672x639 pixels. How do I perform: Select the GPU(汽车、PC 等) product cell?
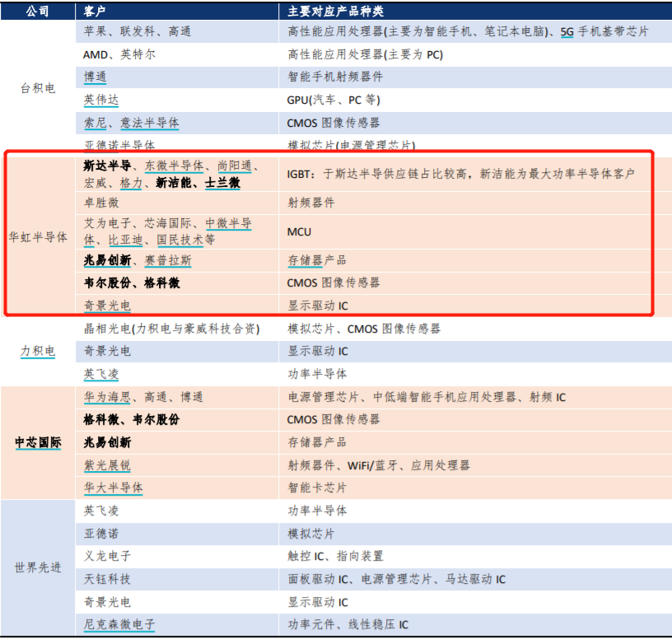[x=475, y=100]
